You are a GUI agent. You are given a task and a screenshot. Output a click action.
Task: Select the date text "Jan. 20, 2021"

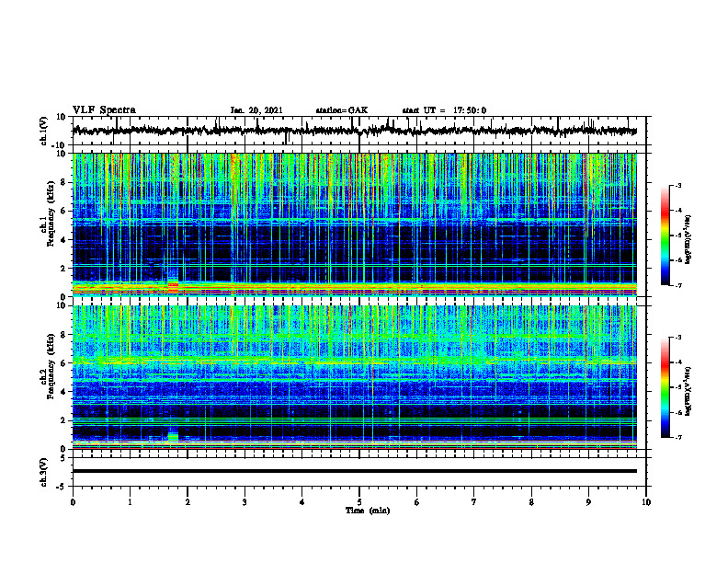pos(256,110)
